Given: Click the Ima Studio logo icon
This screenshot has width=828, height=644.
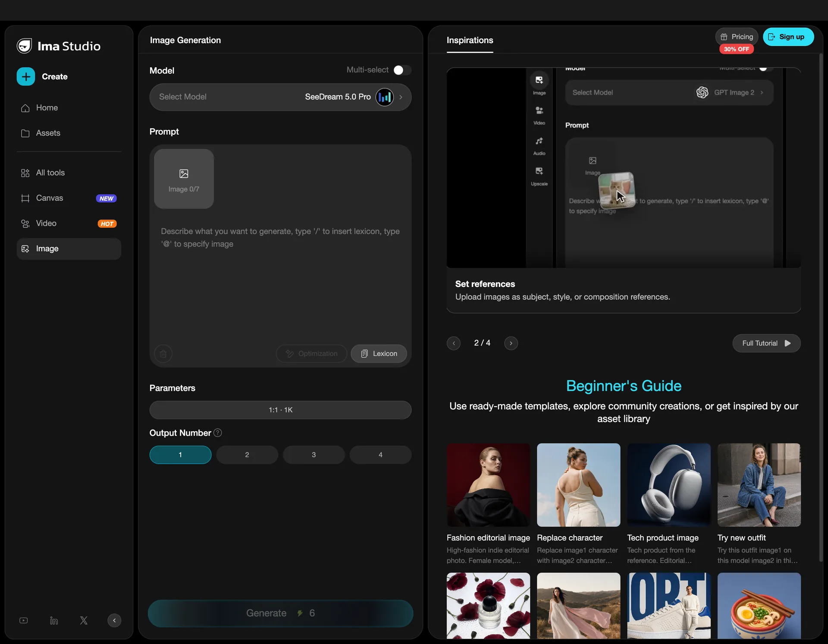Looking at the screenshot, I should coord(24,46).
